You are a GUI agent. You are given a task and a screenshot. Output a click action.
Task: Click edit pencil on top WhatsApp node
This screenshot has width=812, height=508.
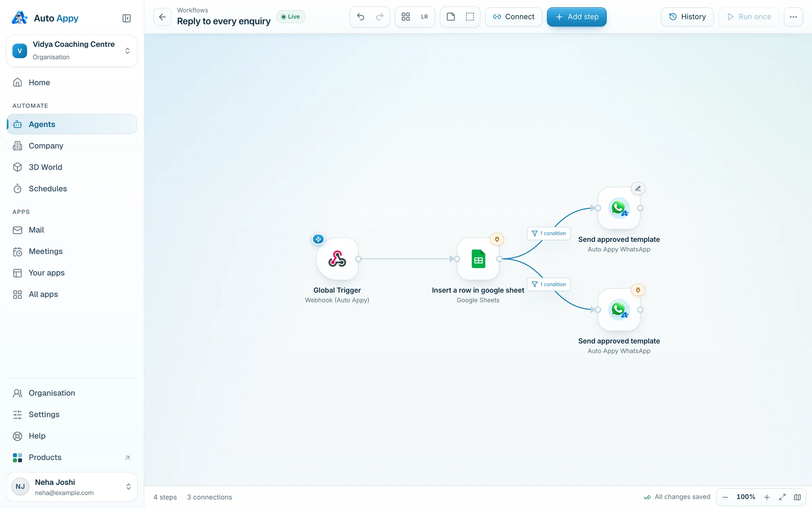[x=638, y=188]
